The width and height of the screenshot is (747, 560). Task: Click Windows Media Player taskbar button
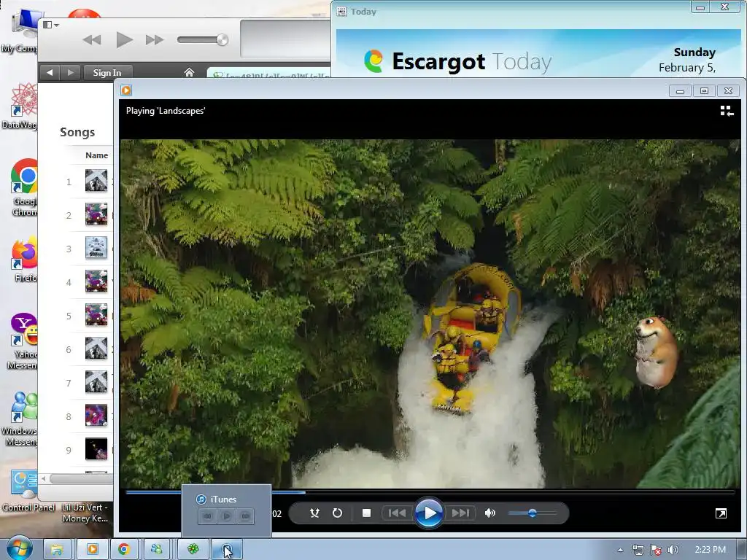pyautogui.click(x=92, y=550)
